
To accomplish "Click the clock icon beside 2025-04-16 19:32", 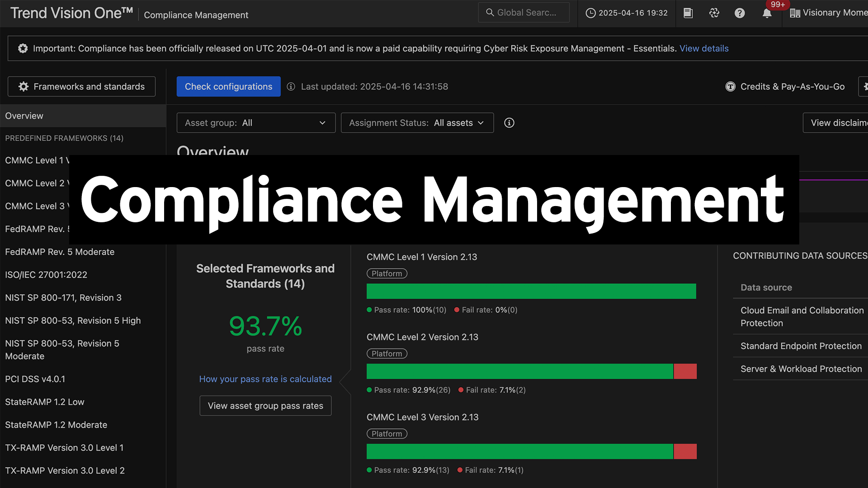I will click(590, 13).
